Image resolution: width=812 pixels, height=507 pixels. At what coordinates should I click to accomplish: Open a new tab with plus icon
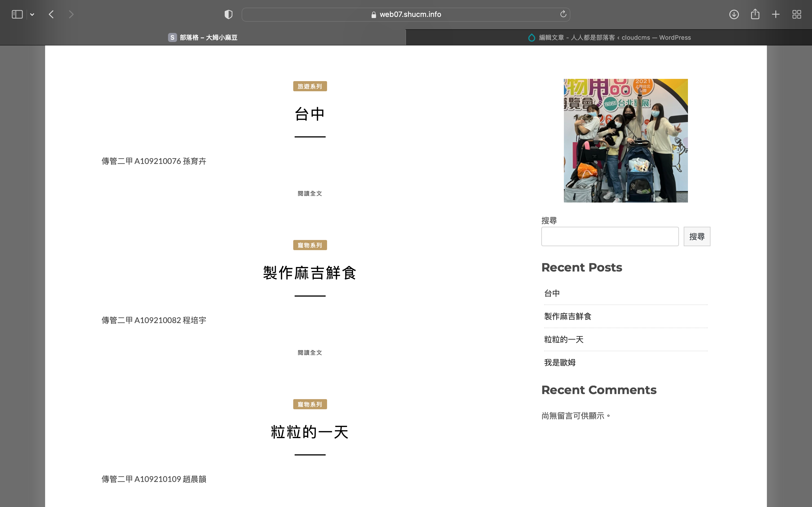775,14
